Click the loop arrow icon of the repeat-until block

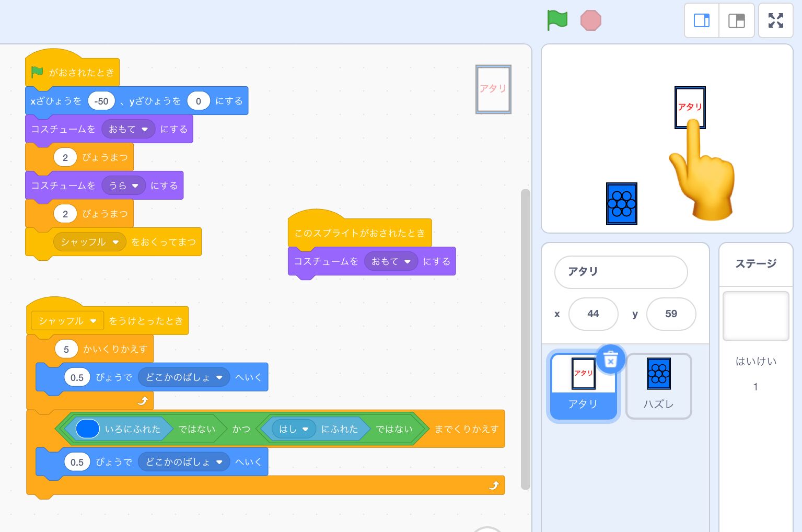pyautogui.click(x=494, y=485)
